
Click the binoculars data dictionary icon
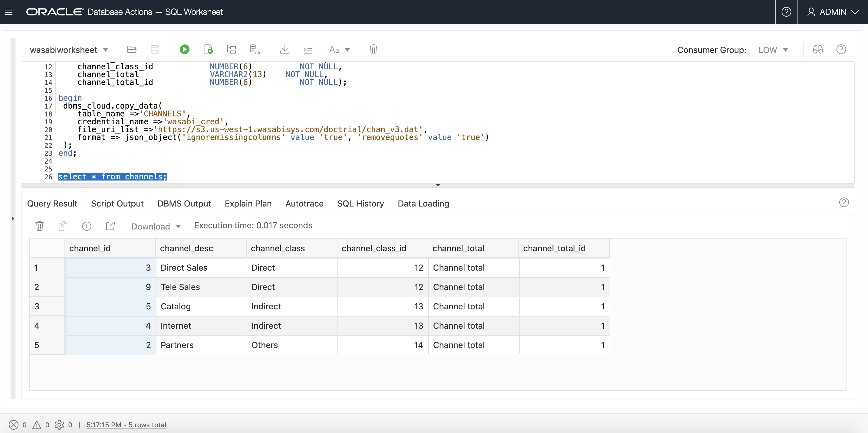(817, 50)
